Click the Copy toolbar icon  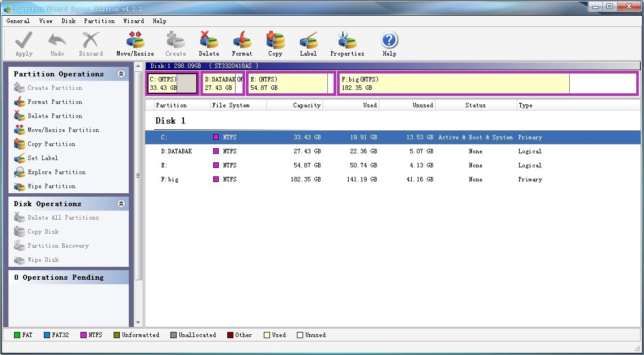[x=275, y=40]
